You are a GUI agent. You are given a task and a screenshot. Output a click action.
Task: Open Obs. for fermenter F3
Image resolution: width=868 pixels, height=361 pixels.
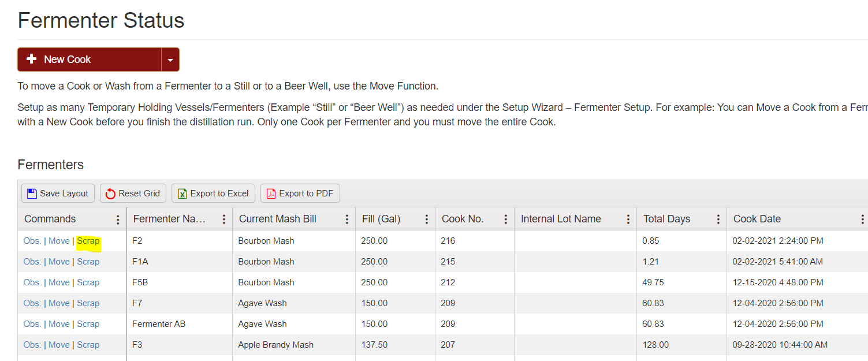coord(32,345)
